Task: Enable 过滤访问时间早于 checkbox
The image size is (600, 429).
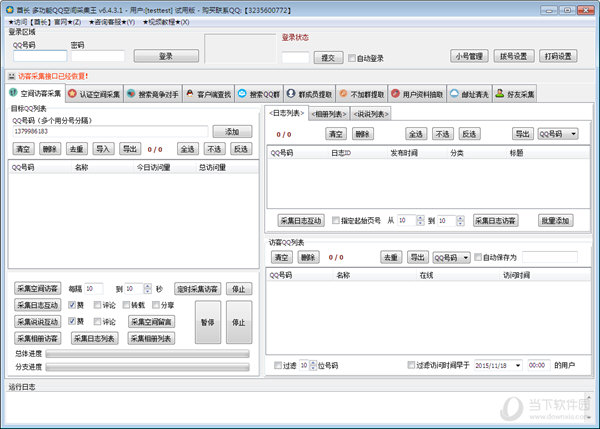Action: [x=411, y=365]
